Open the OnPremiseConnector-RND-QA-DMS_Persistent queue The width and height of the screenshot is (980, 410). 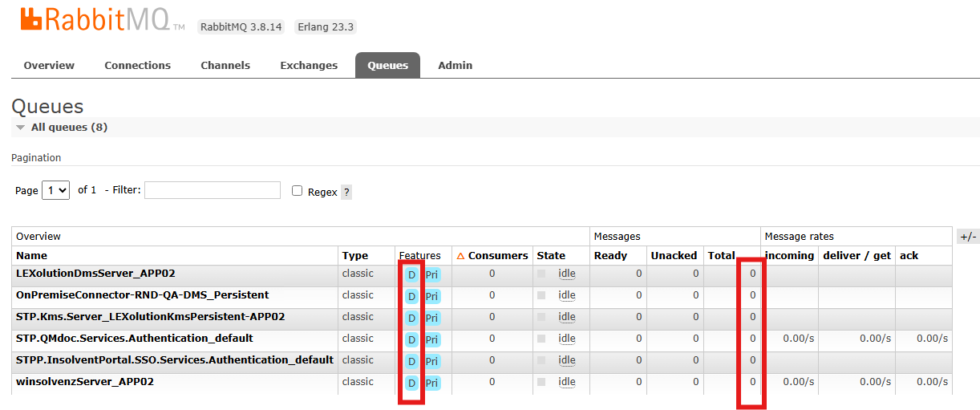[x=142, y=294]
